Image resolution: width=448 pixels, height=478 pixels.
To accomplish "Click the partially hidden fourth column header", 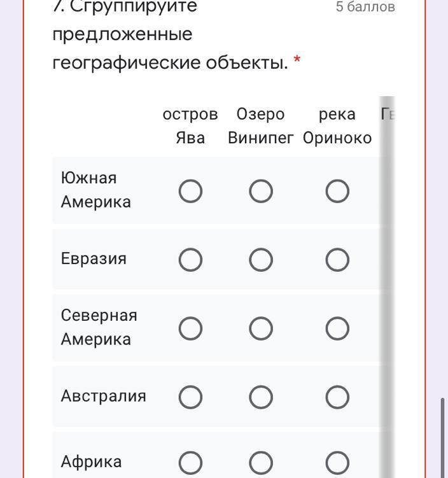I will click(388, 115).
